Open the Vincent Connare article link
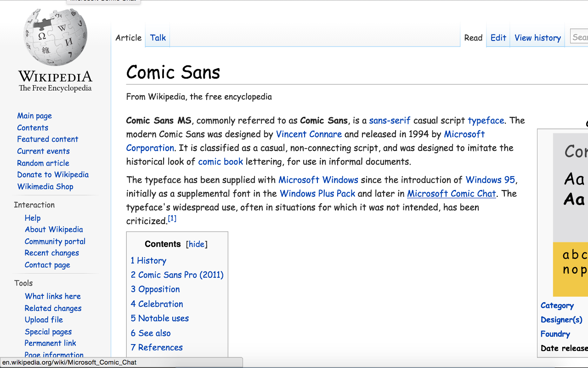Image resolution: width=588 pixels, height=368 pixels. (309, 134)
